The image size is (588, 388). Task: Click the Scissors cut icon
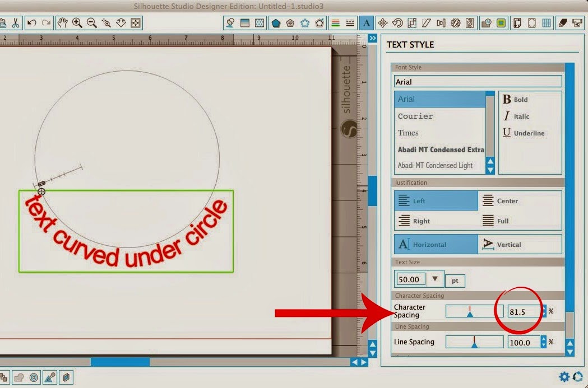pos(15,23)
